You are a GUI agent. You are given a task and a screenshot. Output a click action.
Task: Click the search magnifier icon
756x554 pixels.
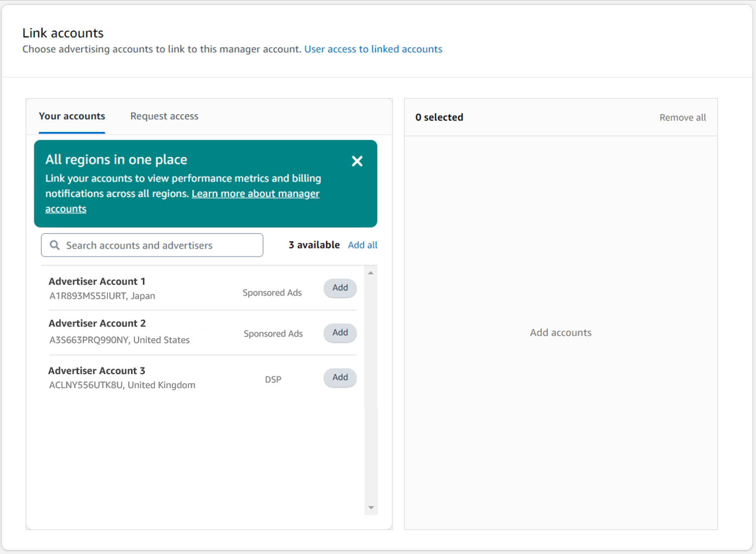(55, 245)
